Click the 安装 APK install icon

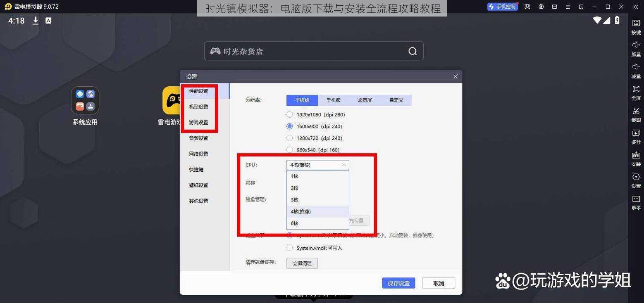coord(636,155)
